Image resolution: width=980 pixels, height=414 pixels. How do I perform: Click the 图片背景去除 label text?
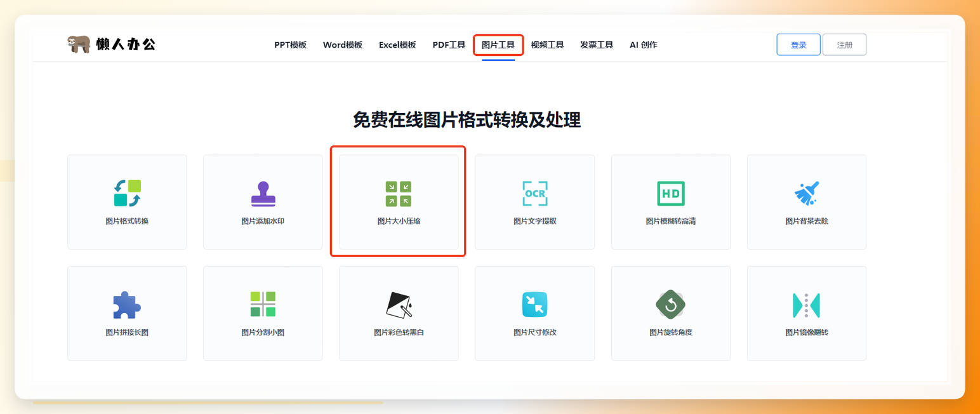point(807,222)
